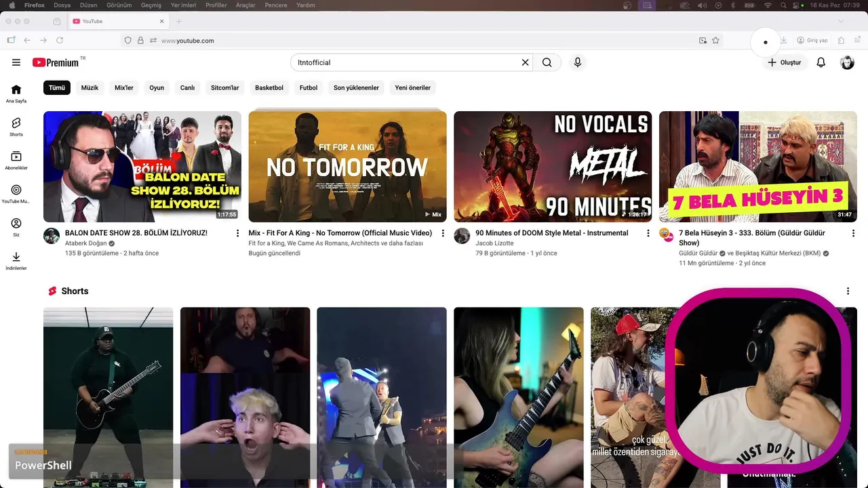Open the Short with black guitar player
868x488 pixels.
[108, 397]
